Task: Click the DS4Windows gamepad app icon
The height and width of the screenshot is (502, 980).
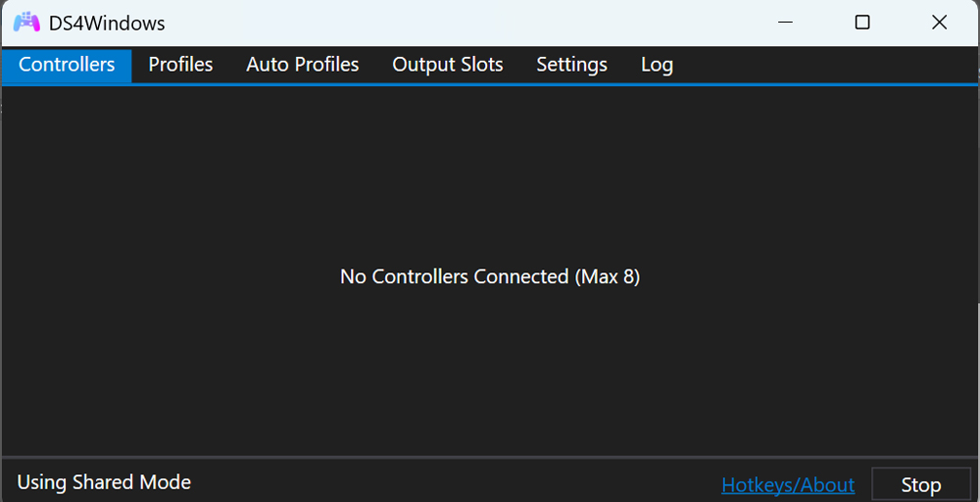Action: [26, 23]
